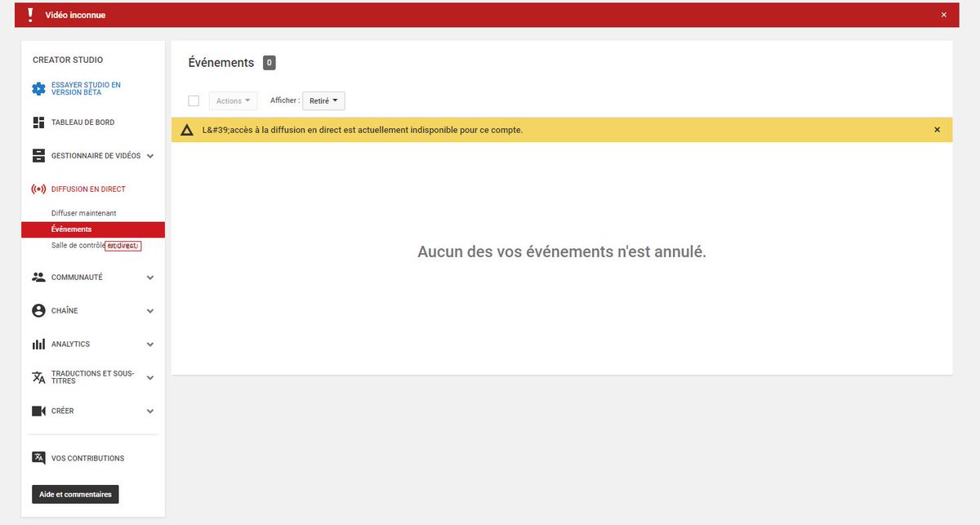Select the Événements submenu item

coord(93,229)
